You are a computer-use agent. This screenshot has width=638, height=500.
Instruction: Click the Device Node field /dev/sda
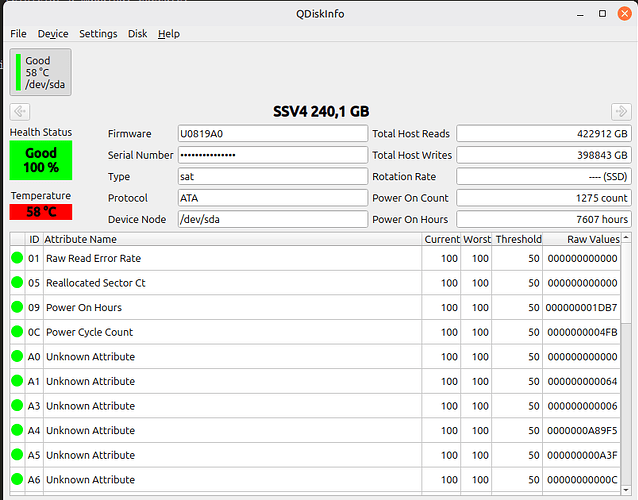pos(273,219)
